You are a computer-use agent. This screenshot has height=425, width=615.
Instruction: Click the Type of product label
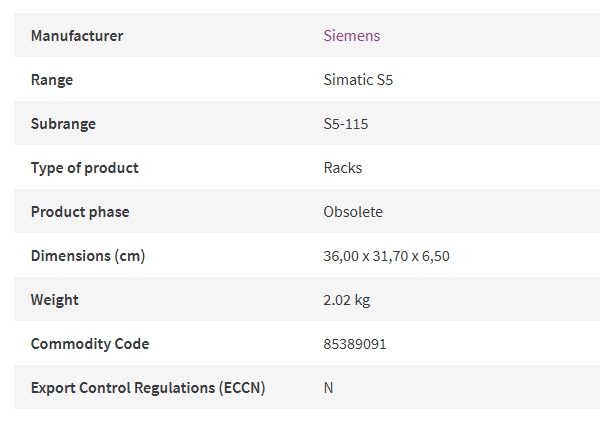tap(84, 168)
